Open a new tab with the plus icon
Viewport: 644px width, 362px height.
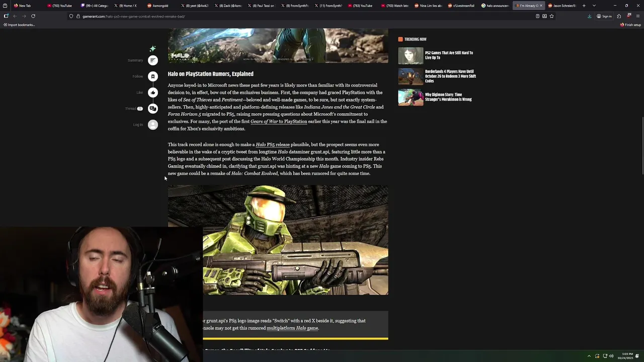tap(584, 6)
